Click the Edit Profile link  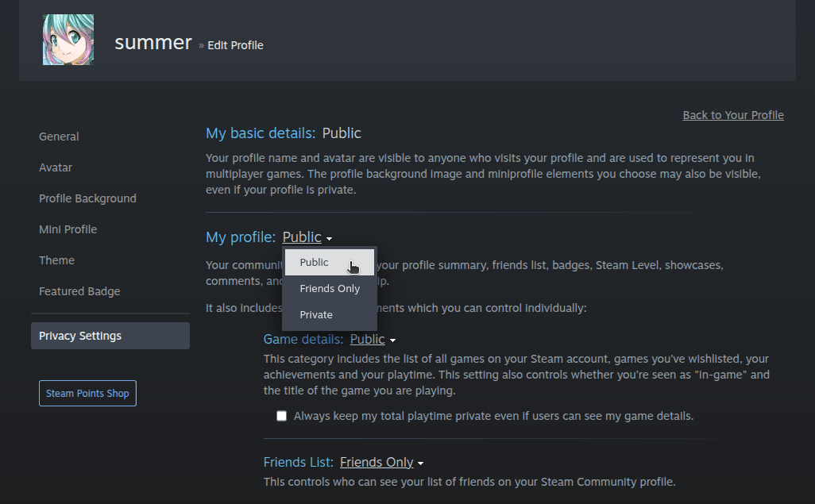(x=235, y=45)
